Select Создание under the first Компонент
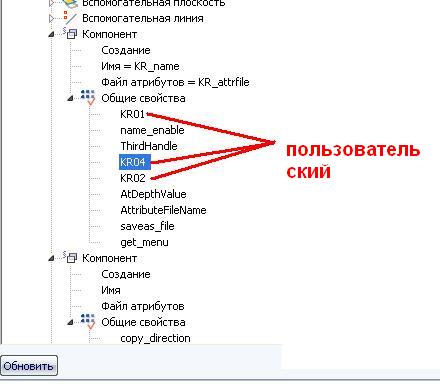 [126, 50]
